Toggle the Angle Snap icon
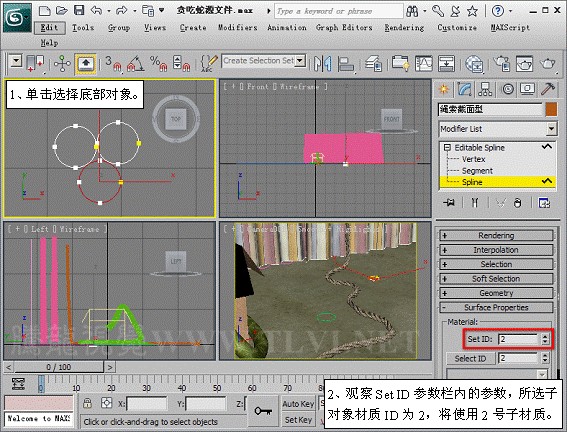567x432 pixels. pyautogui.click(x=135, y=63)
